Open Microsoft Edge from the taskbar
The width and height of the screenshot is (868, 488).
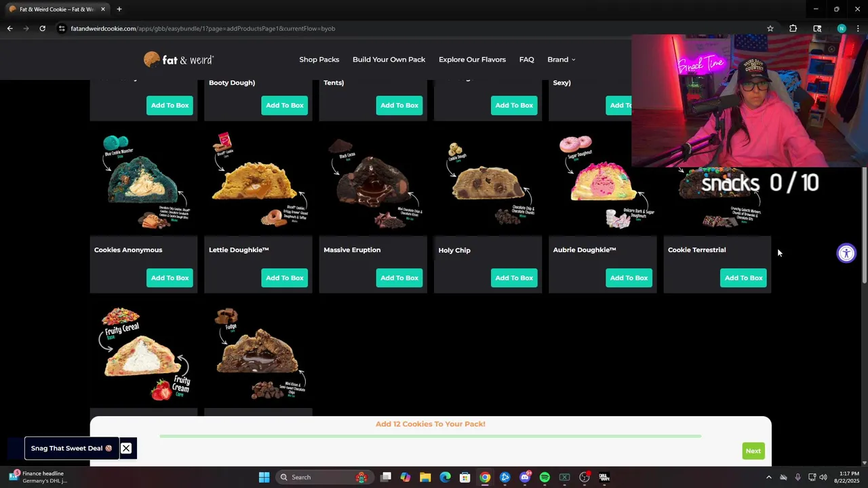click(x=445, y=477)
